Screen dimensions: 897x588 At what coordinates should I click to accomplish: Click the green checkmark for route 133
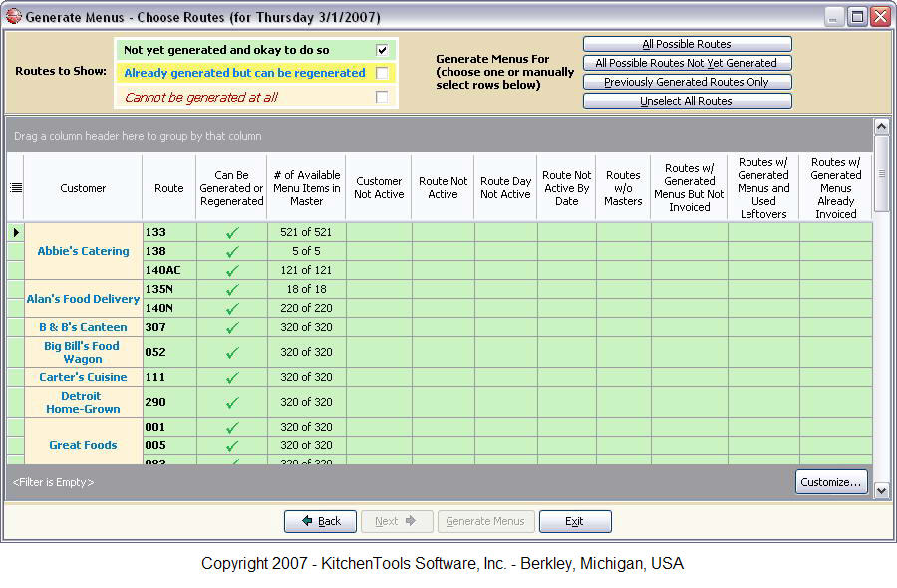click(232, 233)
